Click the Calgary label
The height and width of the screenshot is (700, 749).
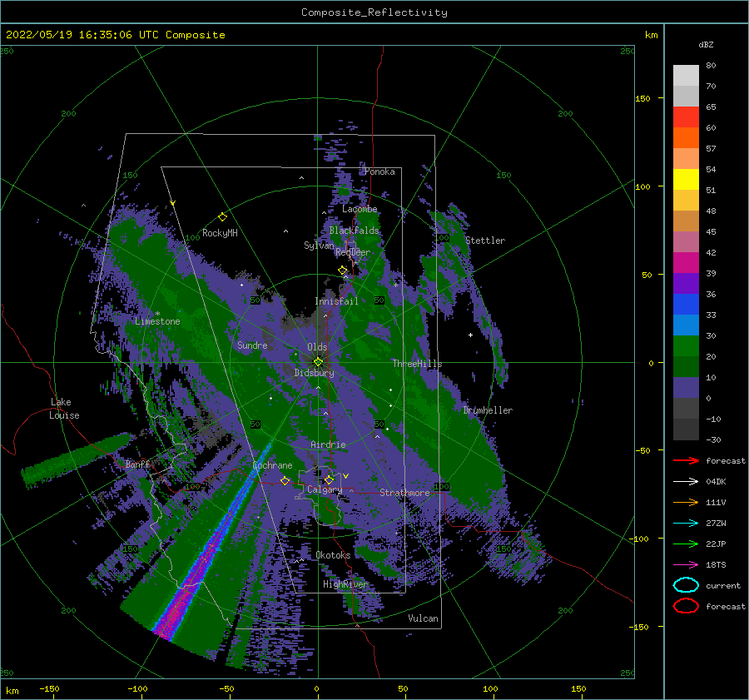pyautogui.click(x=325, y=489)
